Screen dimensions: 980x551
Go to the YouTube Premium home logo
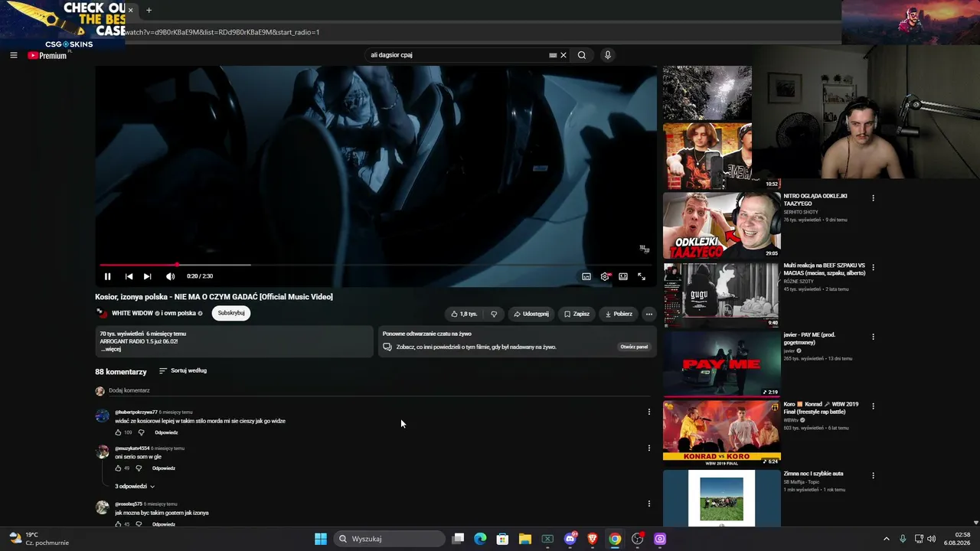click(47, 55)
